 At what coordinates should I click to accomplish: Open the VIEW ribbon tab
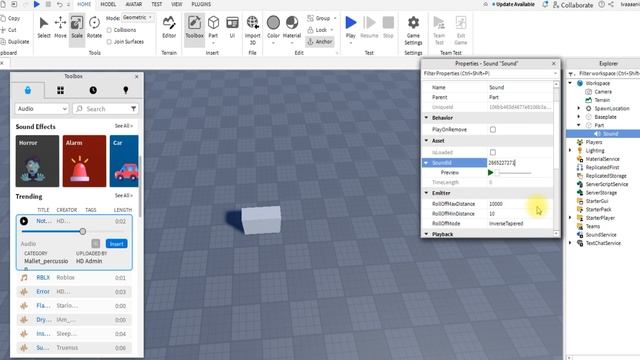click(177, 4)
